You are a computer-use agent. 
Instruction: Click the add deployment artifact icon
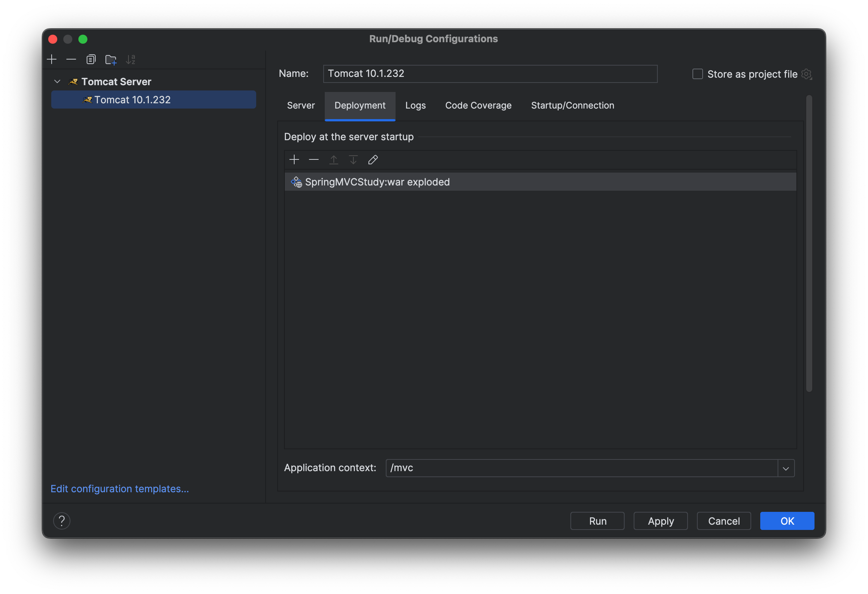pos(294,160)
